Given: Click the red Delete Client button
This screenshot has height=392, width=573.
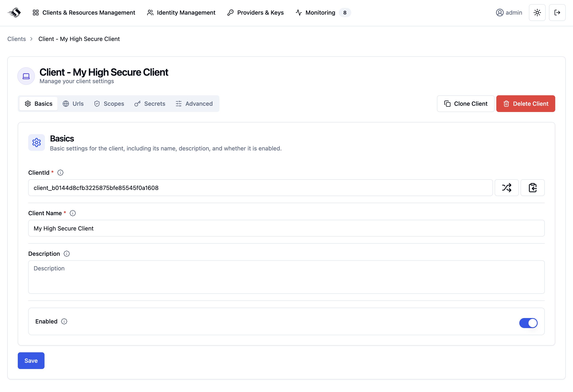Looking at the screenshot, I should point(526,104).
